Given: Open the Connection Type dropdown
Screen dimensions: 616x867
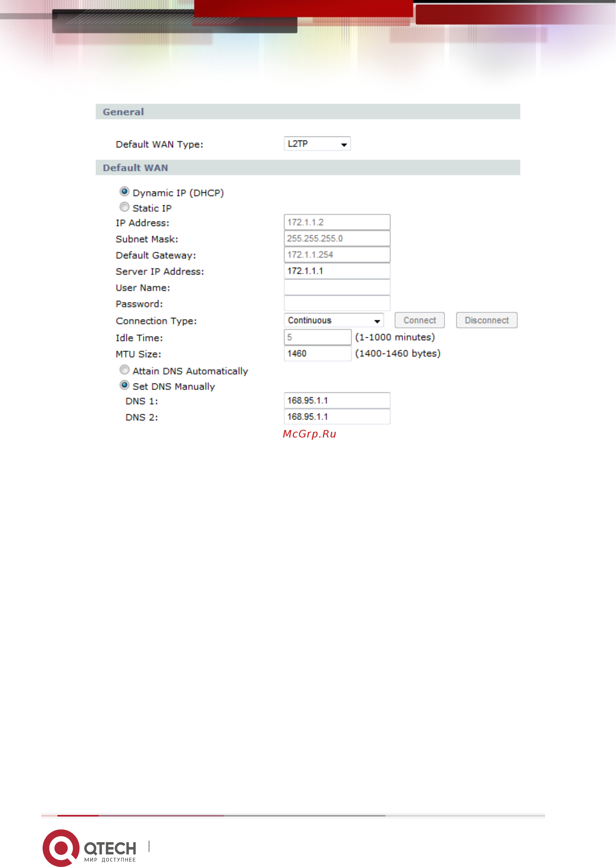Looking at the screenshot, I should pos(334,320).
